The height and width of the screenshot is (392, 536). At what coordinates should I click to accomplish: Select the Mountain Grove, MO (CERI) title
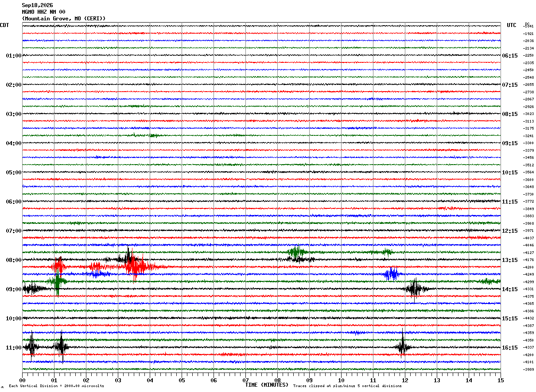64,19
